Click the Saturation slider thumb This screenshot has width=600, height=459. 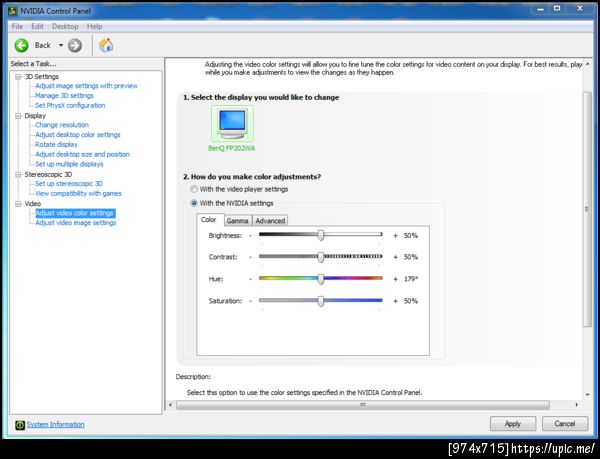321,301
